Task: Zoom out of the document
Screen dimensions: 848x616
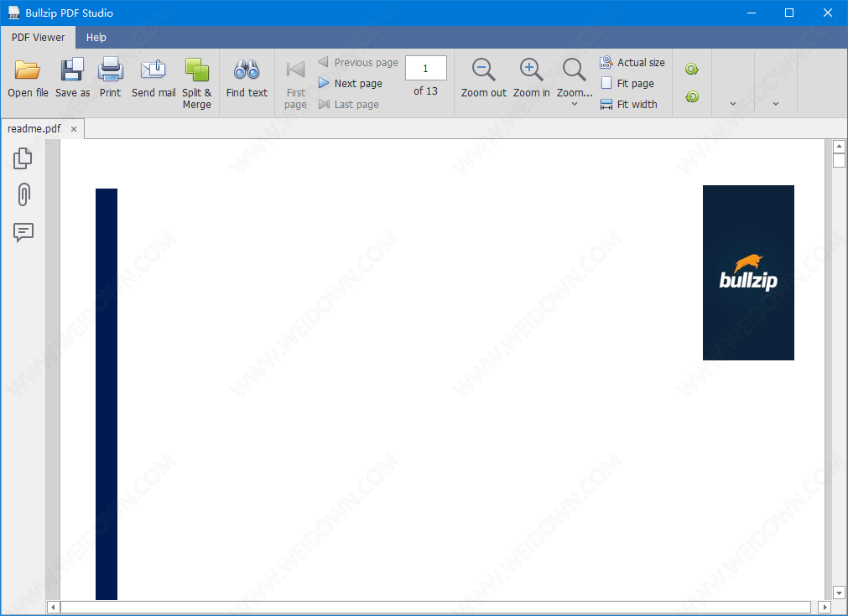Action: tap(483, 80)
